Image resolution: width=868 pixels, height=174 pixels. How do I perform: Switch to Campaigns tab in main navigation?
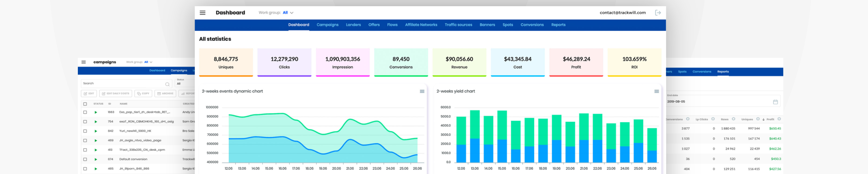pyautogui.click(x=328, y=25)
